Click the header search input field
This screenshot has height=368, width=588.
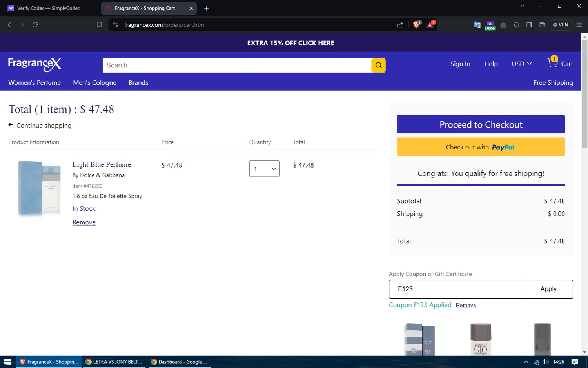[237, 66]
